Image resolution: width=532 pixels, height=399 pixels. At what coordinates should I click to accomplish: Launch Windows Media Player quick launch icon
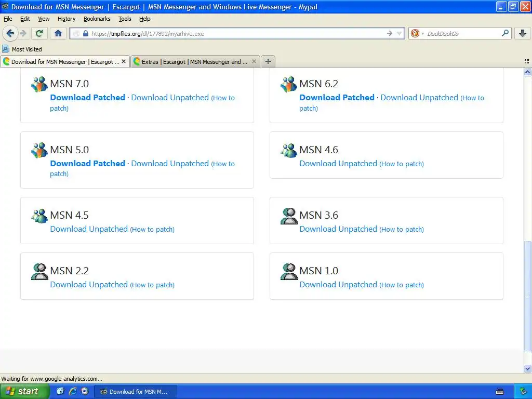(85, 391)
